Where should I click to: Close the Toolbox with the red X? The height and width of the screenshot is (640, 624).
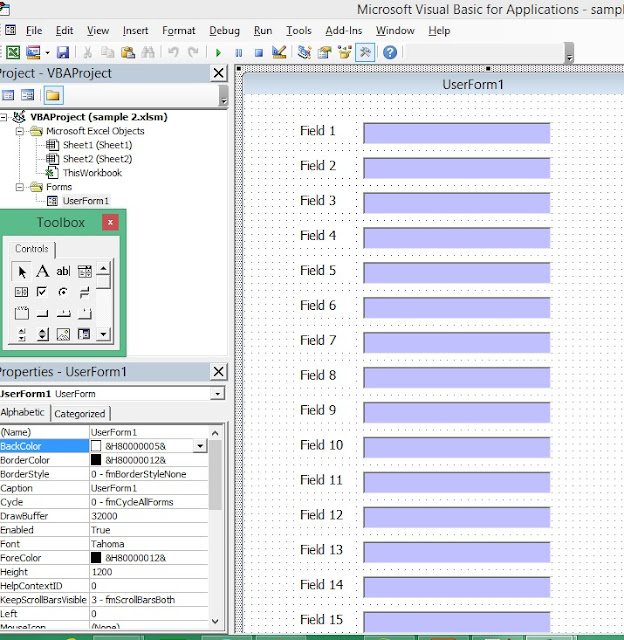tap(110, 222)
